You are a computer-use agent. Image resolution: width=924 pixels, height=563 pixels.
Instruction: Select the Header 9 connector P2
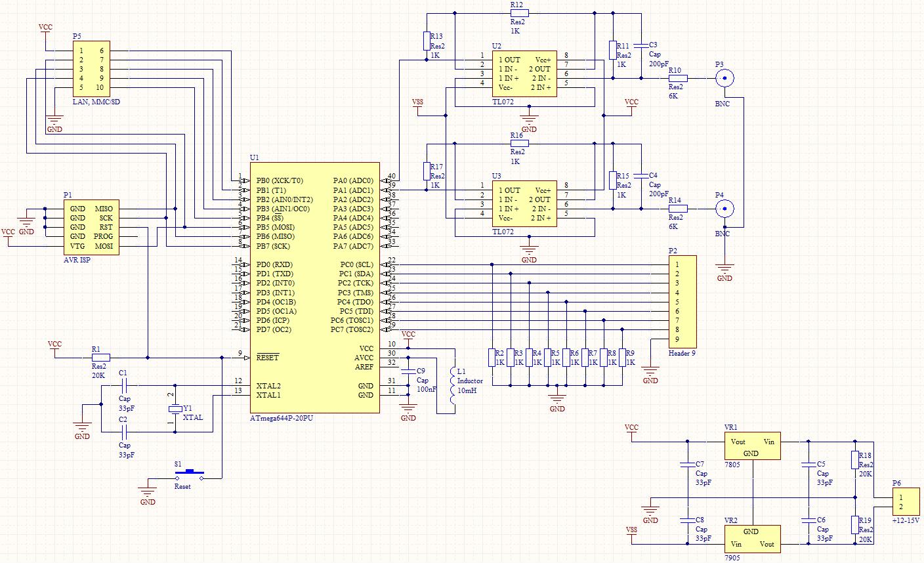coord(682,302)
